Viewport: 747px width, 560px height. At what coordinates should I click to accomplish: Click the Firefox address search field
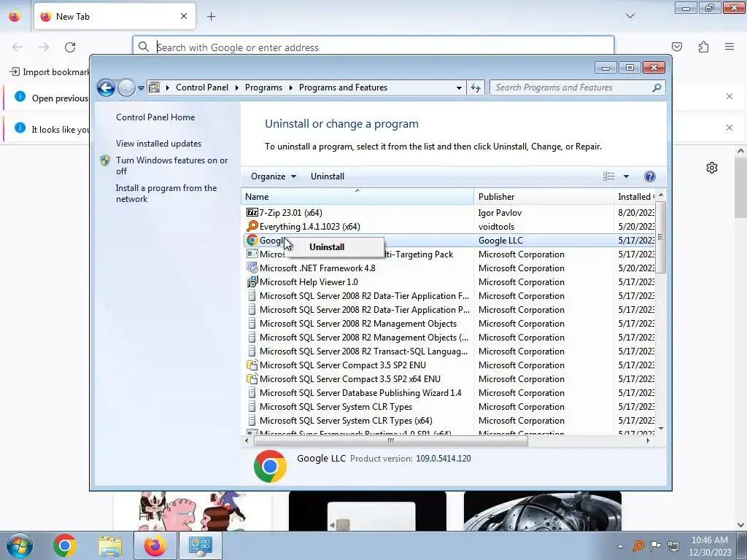coord(373,47)
